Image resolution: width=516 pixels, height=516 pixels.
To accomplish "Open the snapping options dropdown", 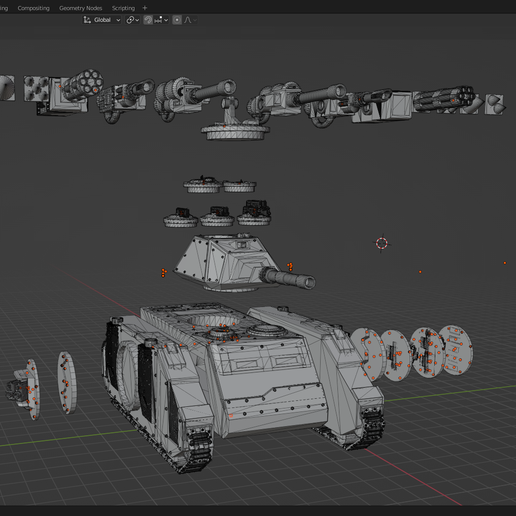I will pos(161,20).
